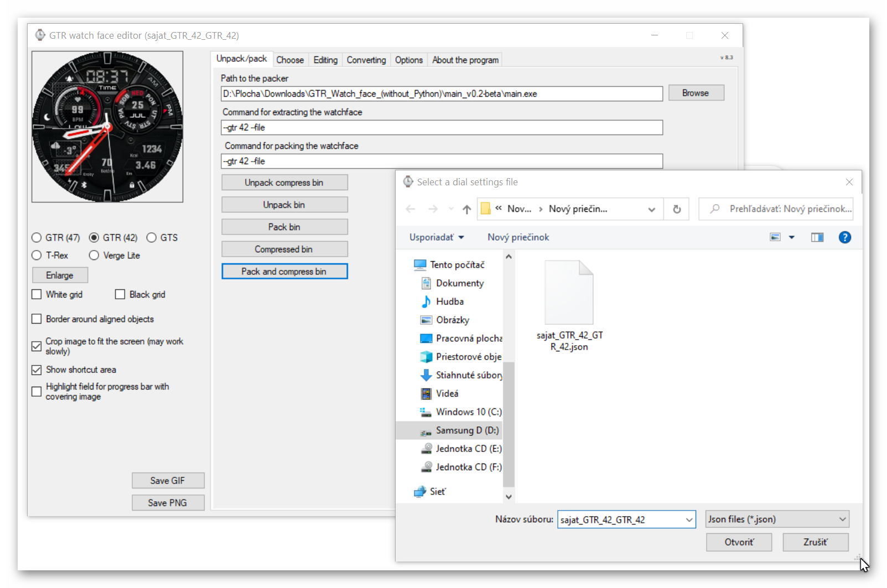The width and height of the screenshot is (887, 588).
Task: Click the Unpack compress bin button
Action: point(284,183)
